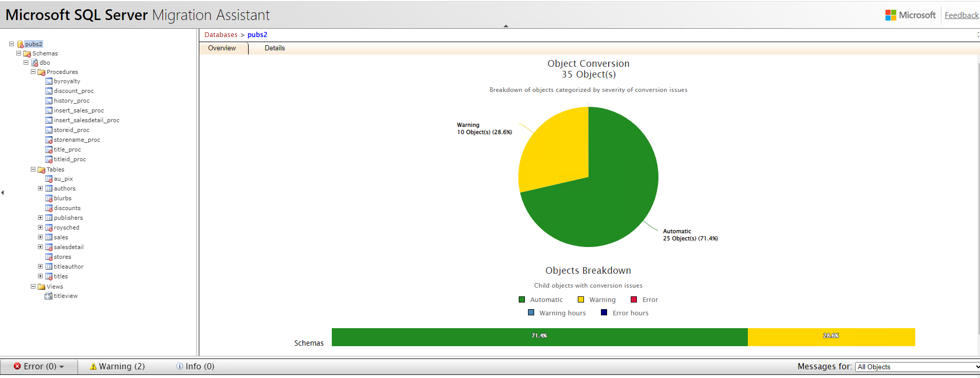Screen dimensions: 980x378
Task: Select the roysched table icon
Action: point(49,228)
